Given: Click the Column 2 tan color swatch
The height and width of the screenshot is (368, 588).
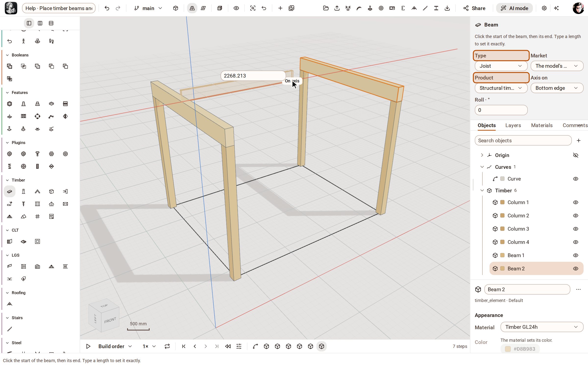Looking at the screenshot, I should click(x=502, y=215).
